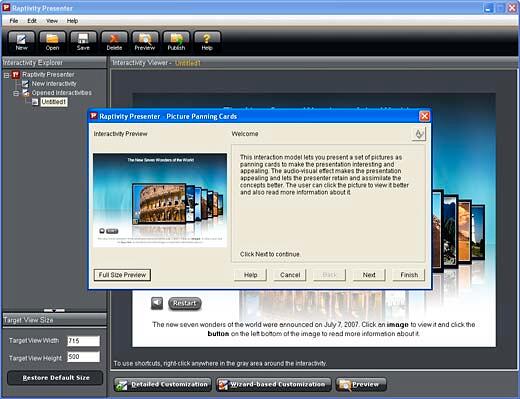Click the Target View Size panel header
This screenshot has width=520, height=399.
tap(54, 320)
